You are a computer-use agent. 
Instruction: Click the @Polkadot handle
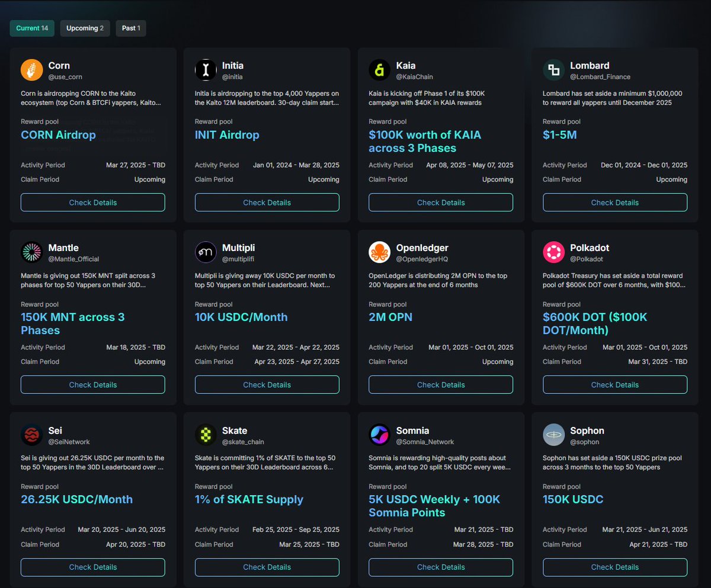[587, 259]
